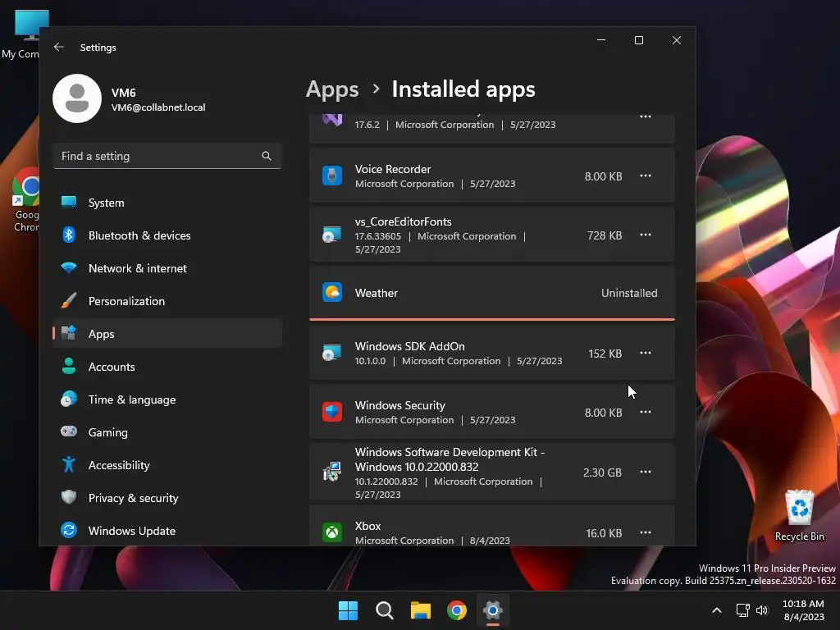840x630 pixels.
Task: Click the network tray icon
Action: pyautogui.click(x=742, y=610)
